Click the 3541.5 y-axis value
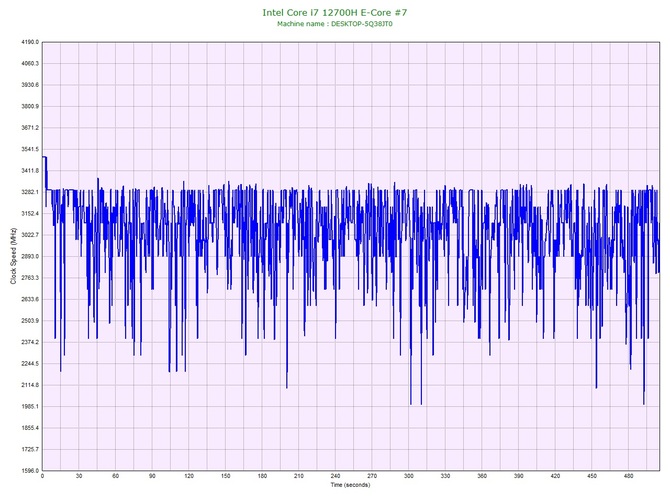The image size is (670, 502). pyautogui.click(x=30, y=149)
